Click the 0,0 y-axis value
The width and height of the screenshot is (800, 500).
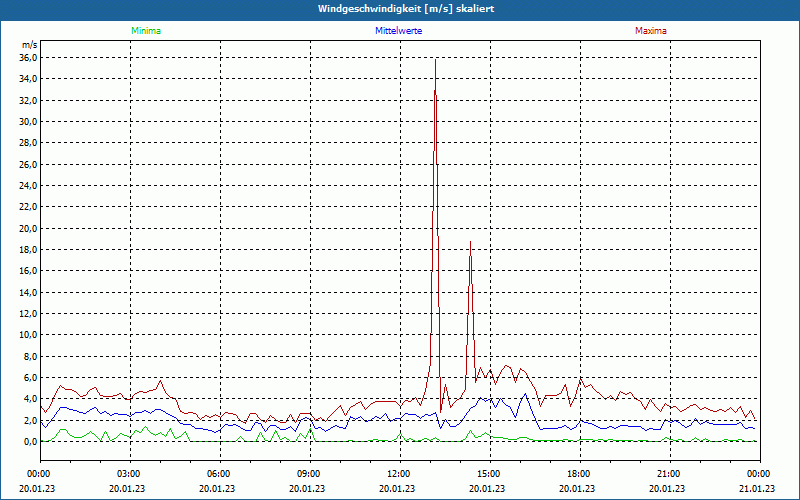click(30, 441)
